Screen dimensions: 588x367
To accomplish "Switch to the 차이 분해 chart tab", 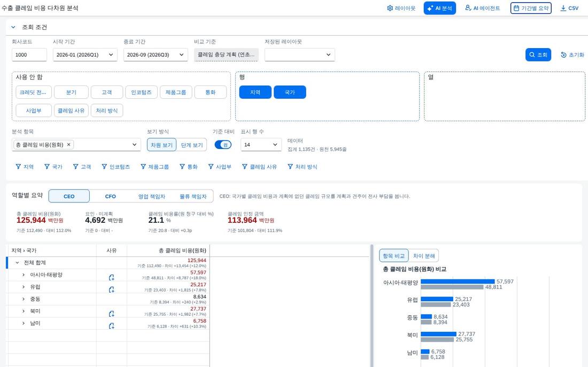I will 424,256.
